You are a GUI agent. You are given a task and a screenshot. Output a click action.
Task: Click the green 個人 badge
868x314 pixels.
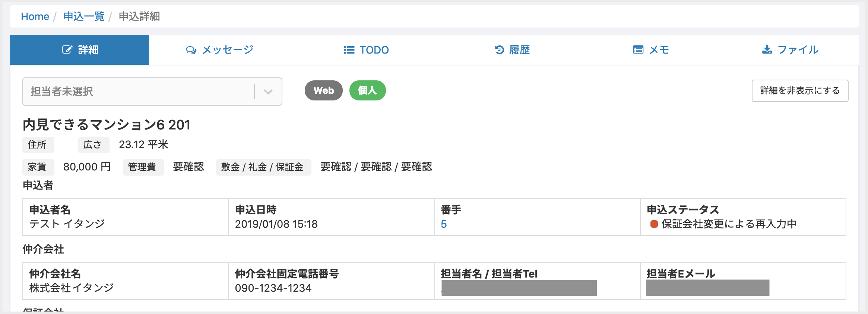point(367,90)
